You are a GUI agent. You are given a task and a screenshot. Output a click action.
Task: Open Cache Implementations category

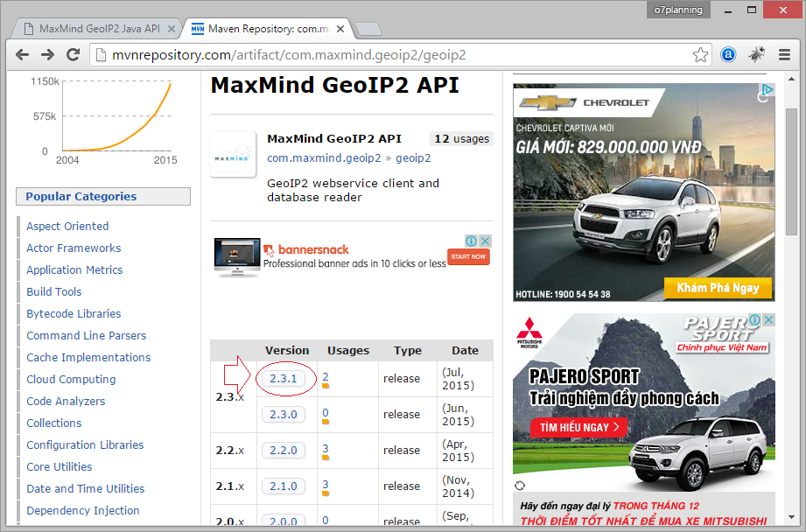88,358
